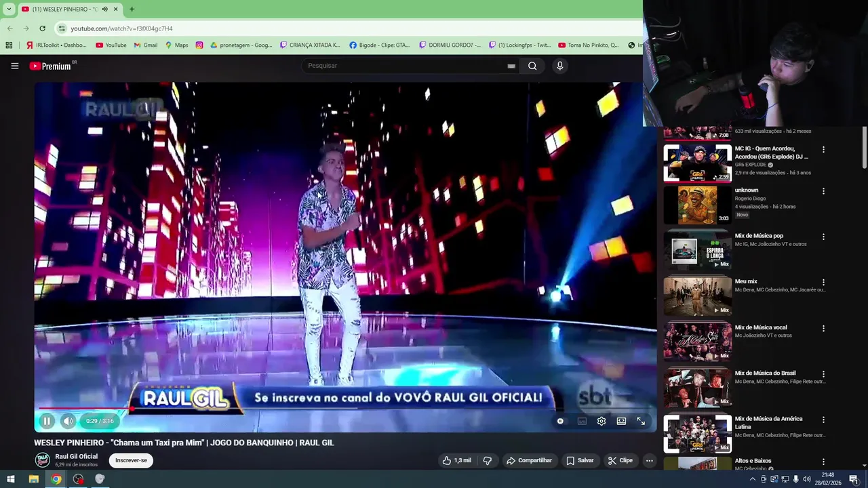Open the player settings gear
The height and width of the screenshot is (488, 868).
tap(601, 421)
